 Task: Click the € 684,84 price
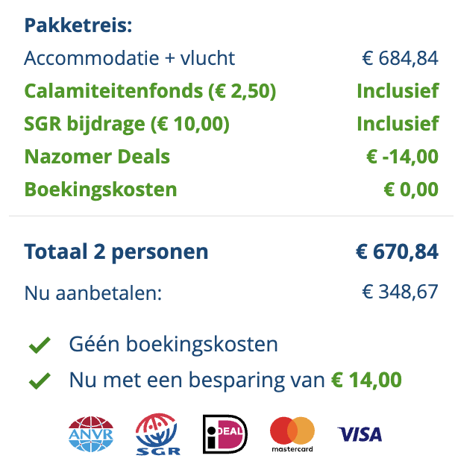[x=401, y=58]
